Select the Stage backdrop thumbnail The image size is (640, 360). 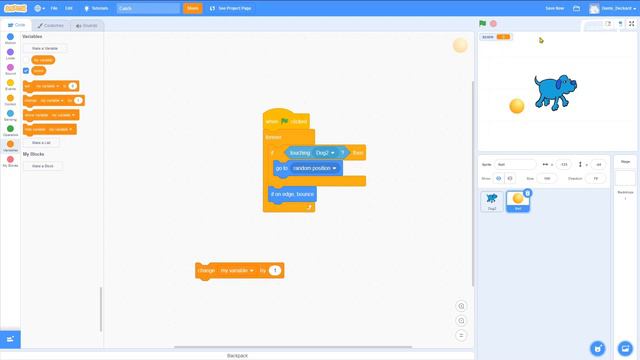tap(625, 178)
